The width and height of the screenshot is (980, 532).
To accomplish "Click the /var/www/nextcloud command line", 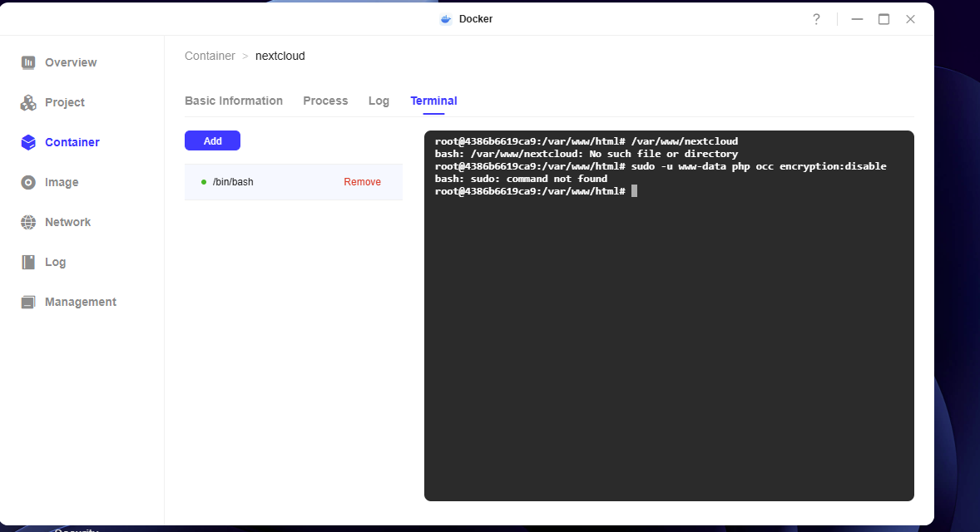I will [x=587, y=141].
